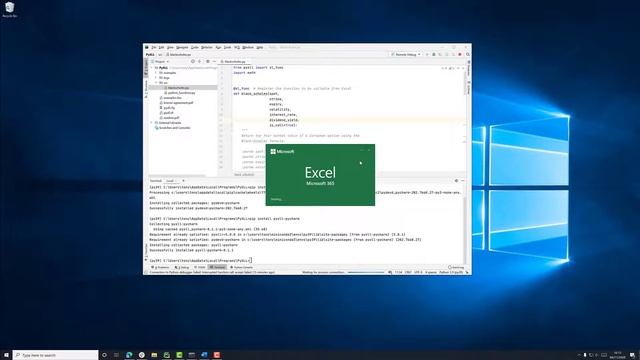Open the TODO tool window tab
This screenshot has height=360, width=640.
click(x=200, y=267)
